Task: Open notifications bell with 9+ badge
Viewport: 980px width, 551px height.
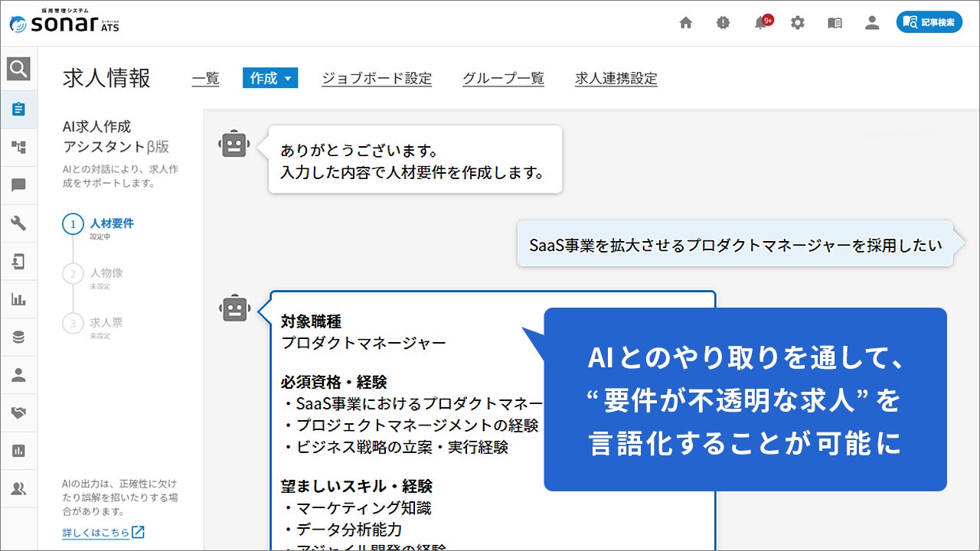Action: coord(763,22)
